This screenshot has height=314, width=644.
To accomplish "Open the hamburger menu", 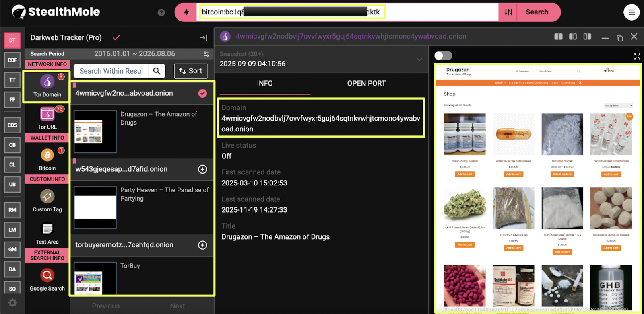I will tap(632, 12).
